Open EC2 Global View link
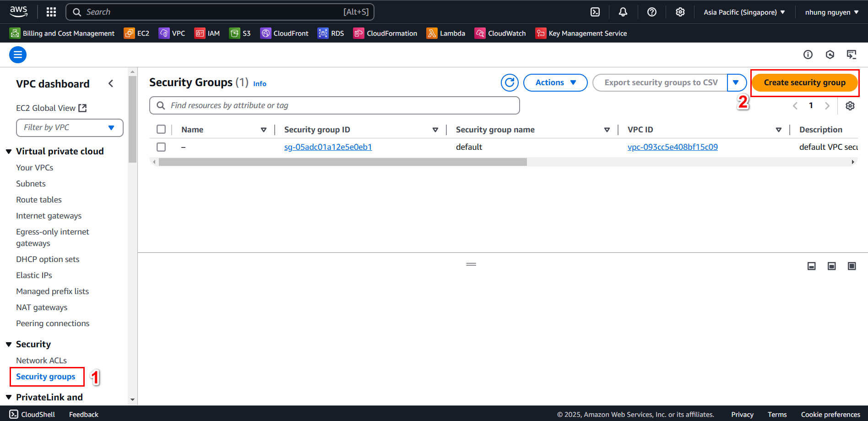 click(x=51, y=108)
